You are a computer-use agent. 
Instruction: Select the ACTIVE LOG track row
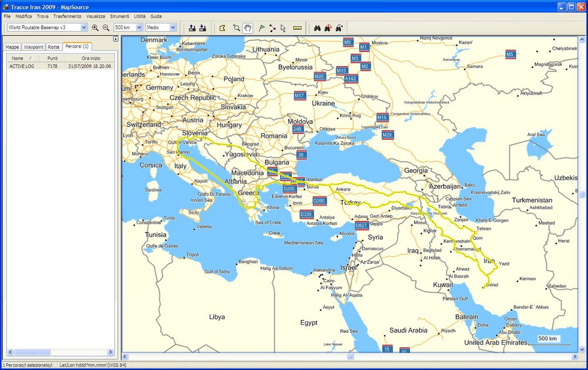60,66
